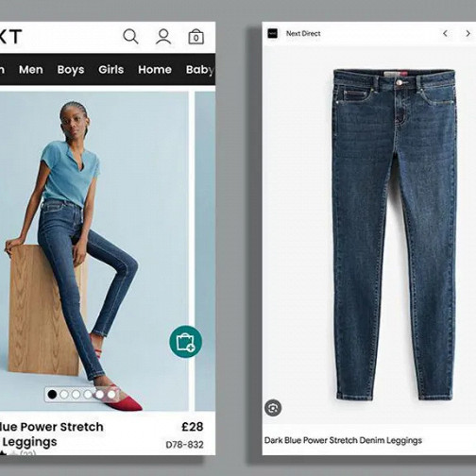Select the last carousel dot
476x476 pixels.
(111, 394)
